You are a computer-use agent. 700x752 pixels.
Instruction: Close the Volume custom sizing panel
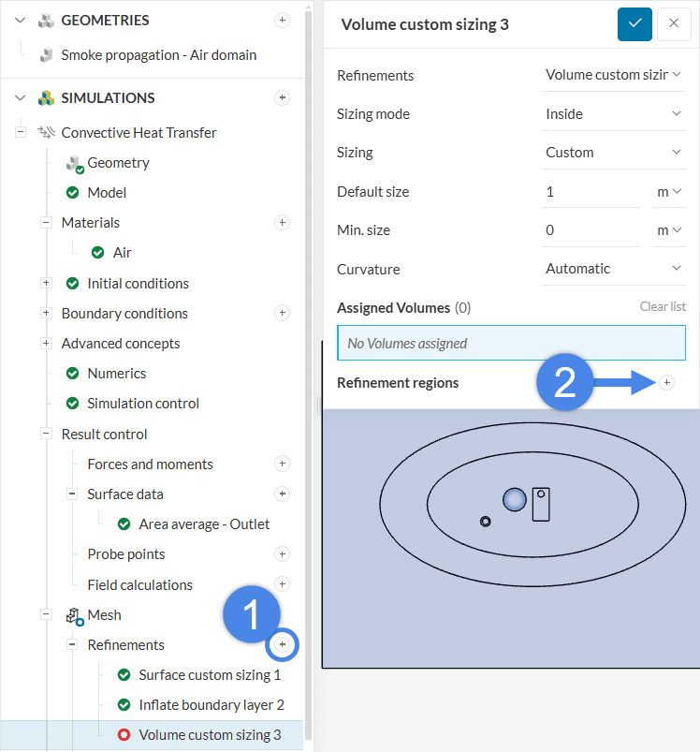674,24
